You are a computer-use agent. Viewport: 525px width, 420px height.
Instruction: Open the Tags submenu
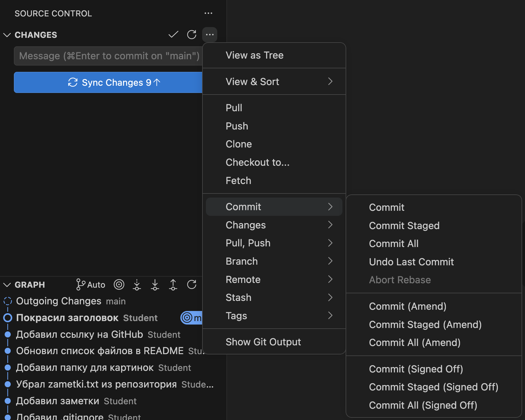pyautogui.click(x=274, y=316)
